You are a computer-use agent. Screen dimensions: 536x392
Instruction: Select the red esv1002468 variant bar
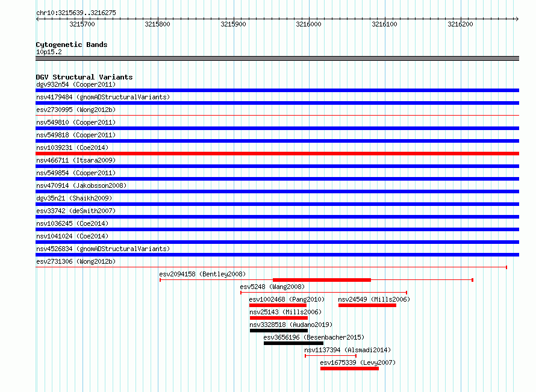point(278,305)
